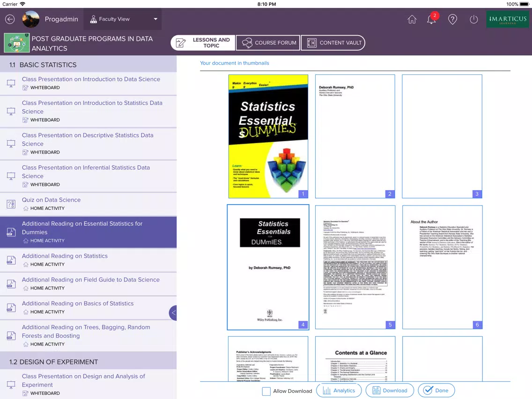532x399 pixels.
Task: Click 'Your document in thumbnails' text
Action: (235, 63)
